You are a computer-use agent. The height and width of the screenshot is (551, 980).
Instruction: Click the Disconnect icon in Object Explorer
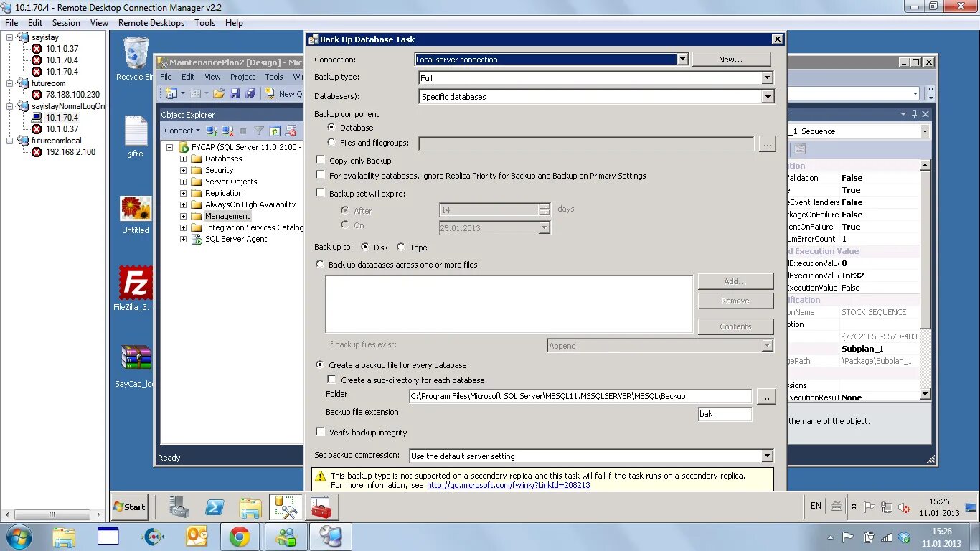pyautogui.click(x=227, y=131)
